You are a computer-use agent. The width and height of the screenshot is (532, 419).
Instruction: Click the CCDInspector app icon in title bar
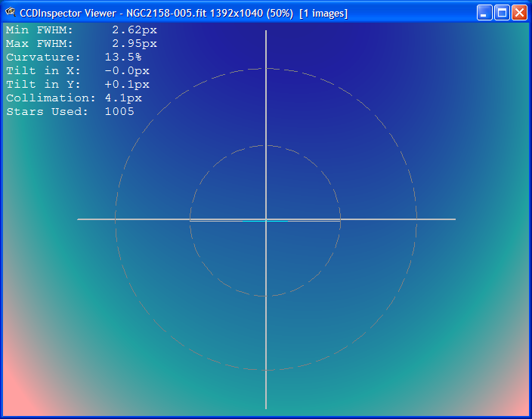click(11, 12)
